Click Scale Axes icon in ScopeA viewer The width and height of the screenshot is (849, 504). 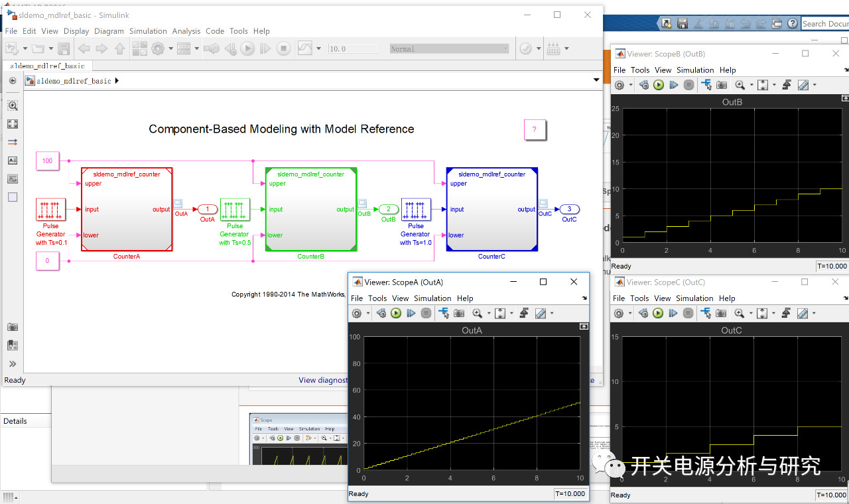[500, 313]
